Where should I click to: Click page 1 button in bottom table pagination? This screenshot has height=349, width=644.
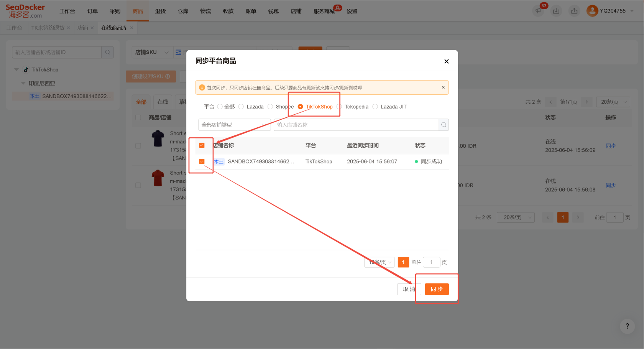pyautogui.click(x=563, y=217)
